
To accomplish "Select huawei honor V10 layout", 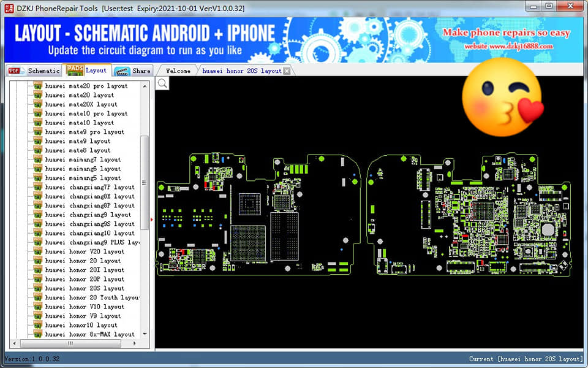I will click(x=85, y=307).
